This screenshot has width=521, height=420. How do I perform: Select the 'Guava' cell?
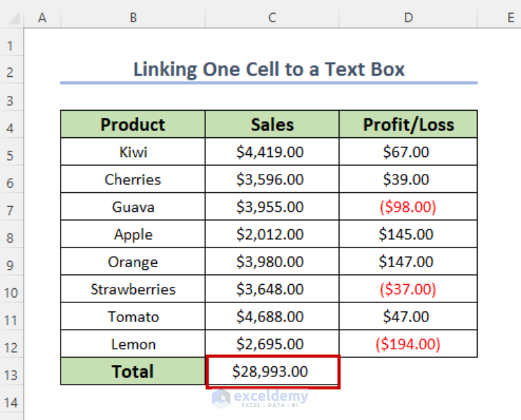(x=133, y=207)
